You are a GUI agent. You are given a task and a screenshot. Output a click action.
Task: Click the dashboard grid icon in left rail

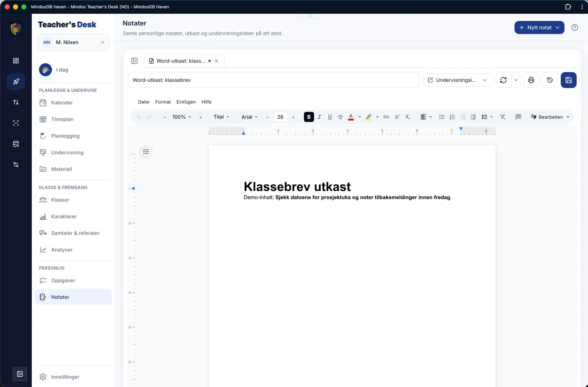click(16, 61)
